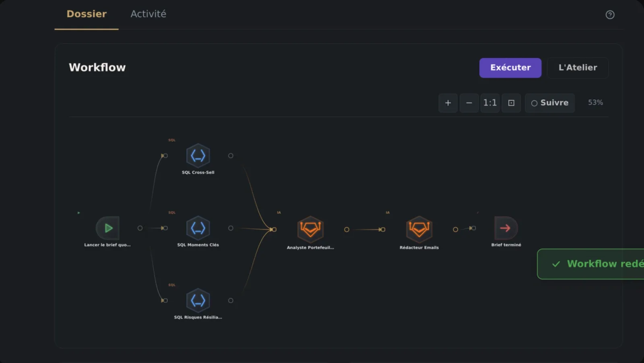Open the Activité tab
The image size is (644, 363).
pyautogui.click(x=148, y=14)
